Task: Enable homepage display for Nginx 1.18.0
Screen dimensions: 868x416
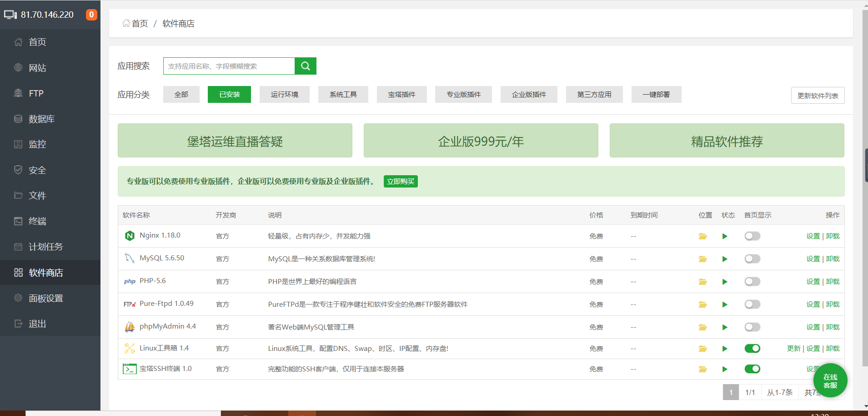Action: (752, 236)
